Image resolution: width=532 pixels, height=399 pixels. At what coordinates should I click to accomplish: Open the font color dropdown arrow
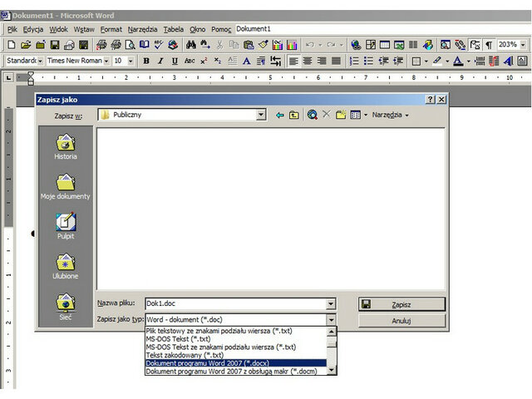pyautogui.click(x=468, y=62)
